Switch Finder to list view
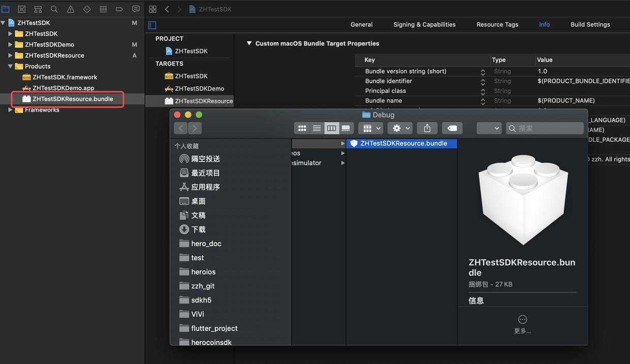Viewport: 630px width, 364px height. pyautogui.click(x=317, y=128)
